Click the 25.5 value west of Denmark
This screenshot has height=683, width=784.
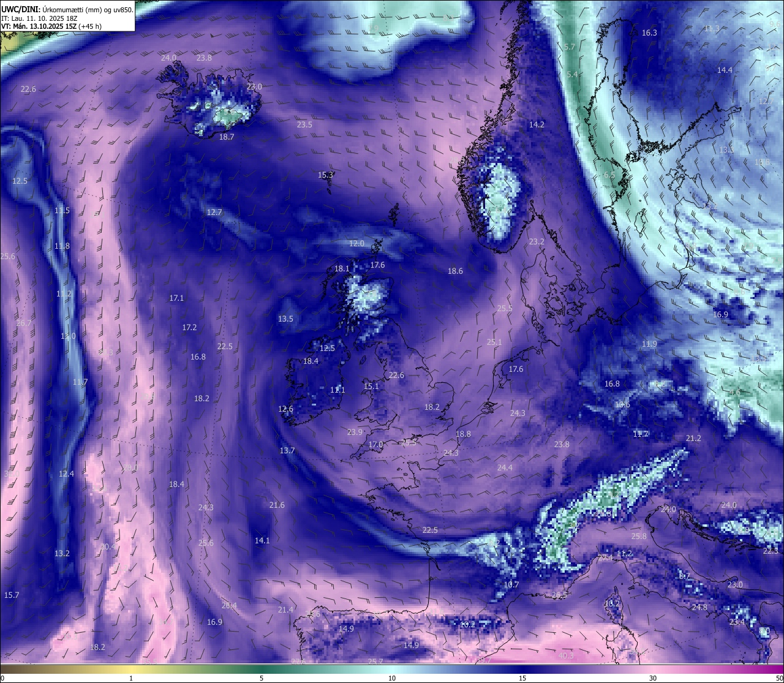pos(505,308)
